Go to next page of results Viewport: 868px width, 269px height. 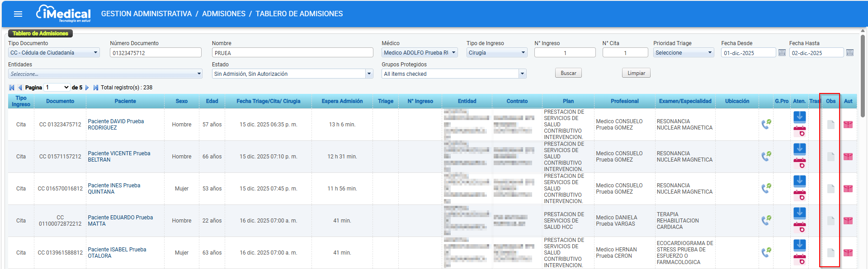[87, 88]
